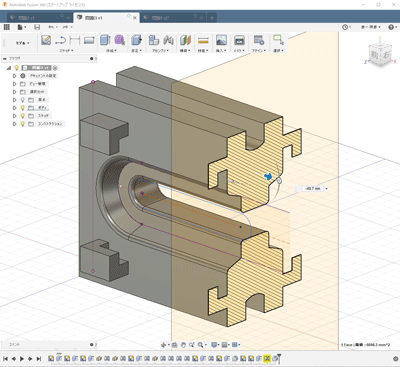Screen dimensions: 400x367
Task: Play the timeline with play button
Action: click(22, 359)
